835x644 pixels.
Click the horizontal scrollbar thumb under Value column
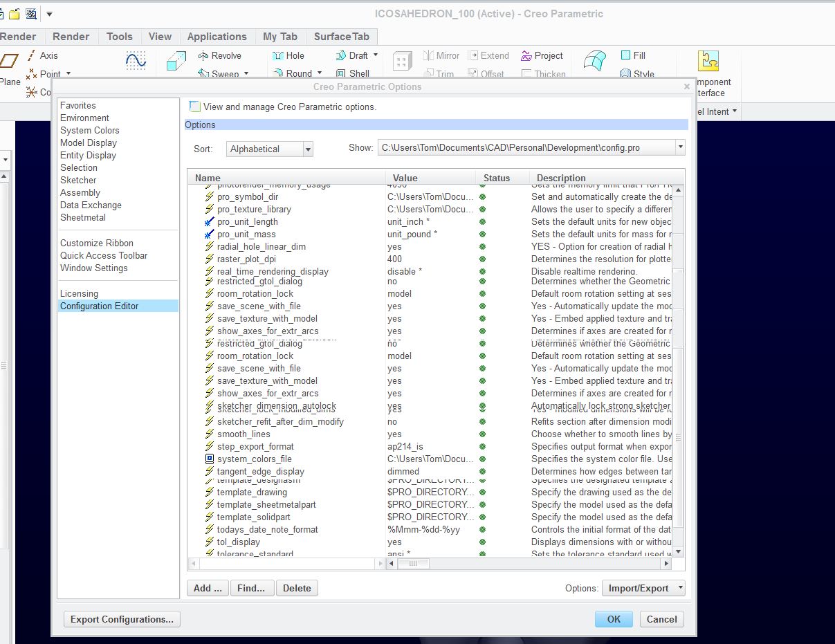[x=413, y=564]
